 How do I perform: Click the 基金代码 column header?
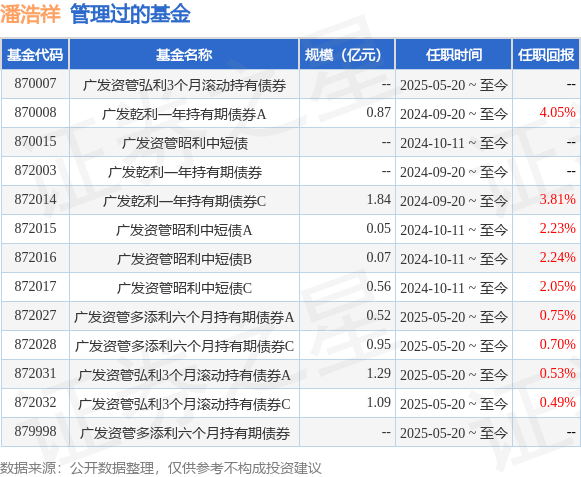35,55
